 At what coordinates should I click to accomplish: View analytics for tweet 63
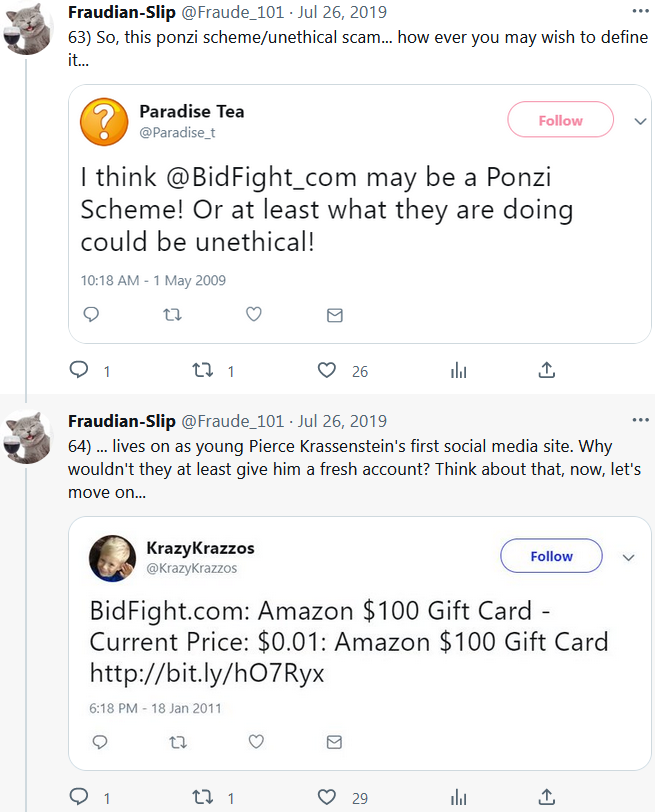coord(459,371)
